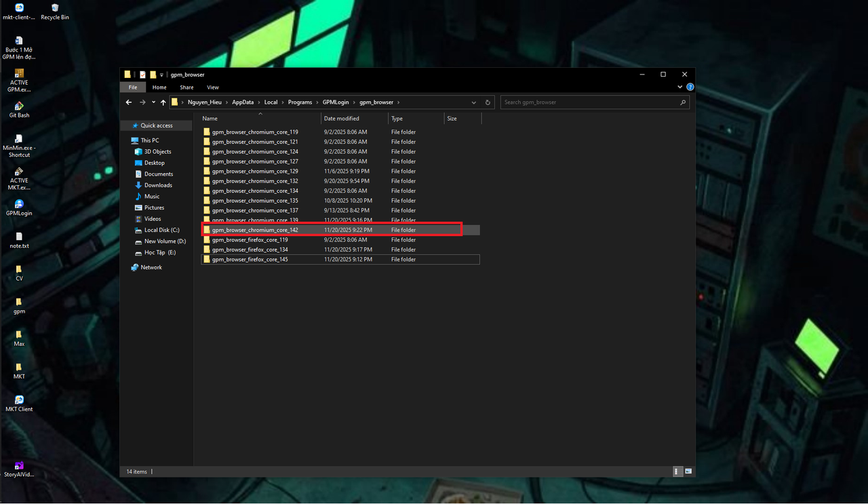Expand the ribbon with the chevron
Image resolution: width=868 pixels, height=504 pixels.
680,88
